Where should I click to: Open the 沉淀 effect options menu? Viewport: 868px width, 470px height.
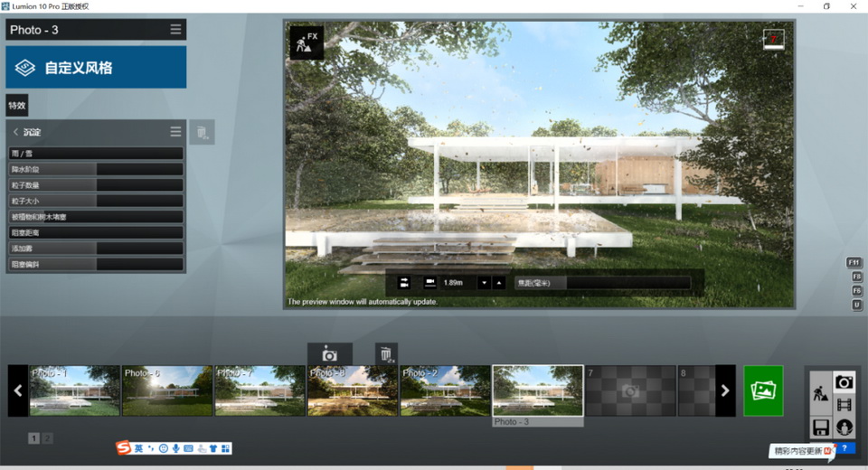175,132
